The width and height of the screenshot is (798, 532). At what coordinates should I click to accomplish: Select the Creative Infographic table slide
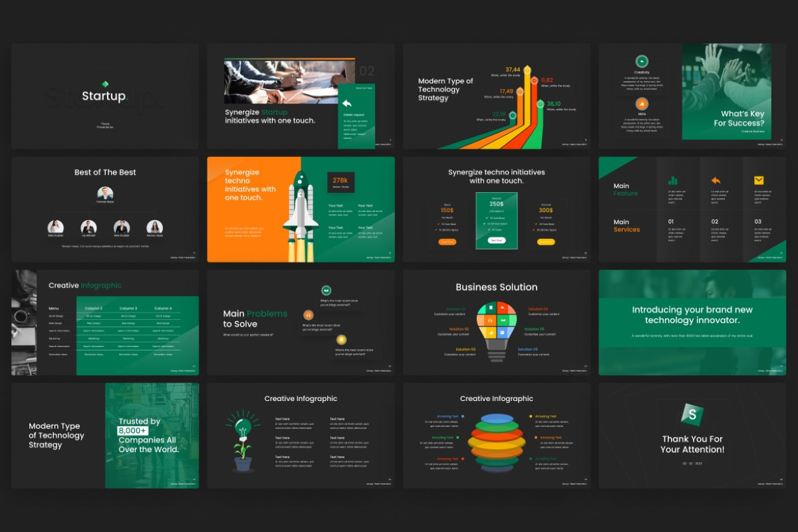pyautogui.click(x=105, y=323)
